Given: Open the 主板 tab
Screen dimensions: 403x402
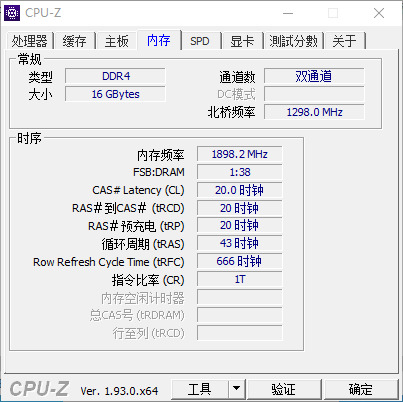Looking at the screenshot, I should click(116, 41).
